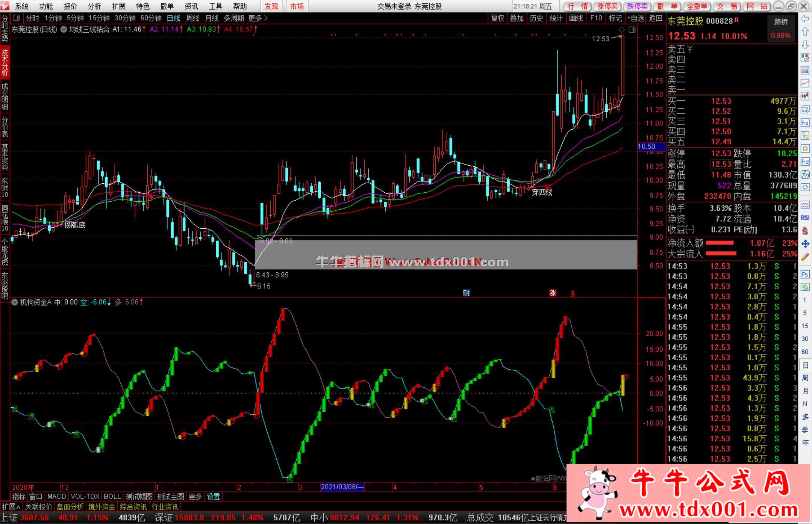Image resolution: width=812 pixels, height=524 pixels.
Task: Click the blue four-arrow move icon
Action: [805, 244]
